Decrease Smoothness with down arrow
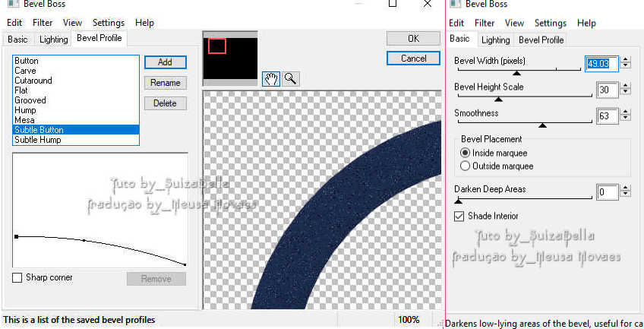 click(x=626, y=118)
